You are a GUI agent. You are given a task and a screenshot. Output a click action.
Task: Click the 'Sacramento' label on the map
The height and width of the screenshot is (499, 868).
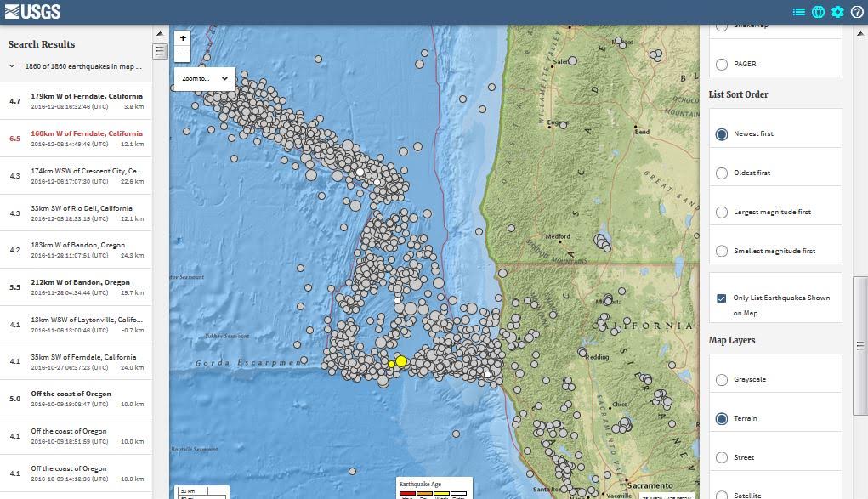[650, 485]
